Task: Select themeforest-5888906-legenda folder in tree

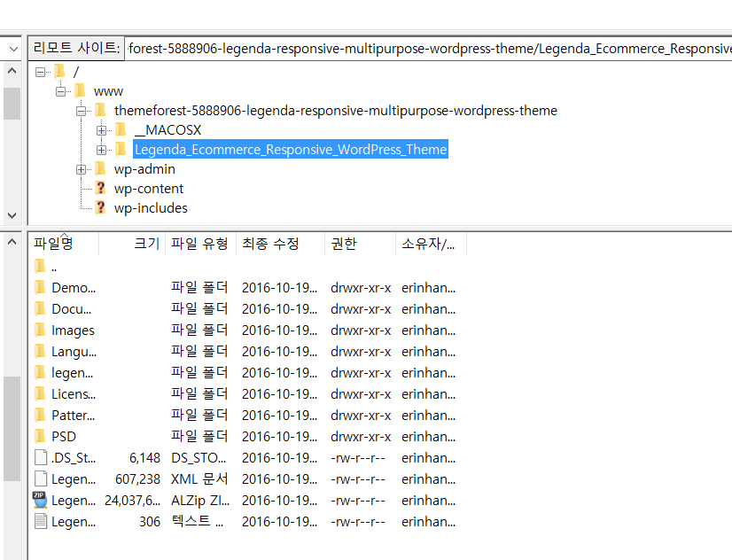Action: [336, 111]
